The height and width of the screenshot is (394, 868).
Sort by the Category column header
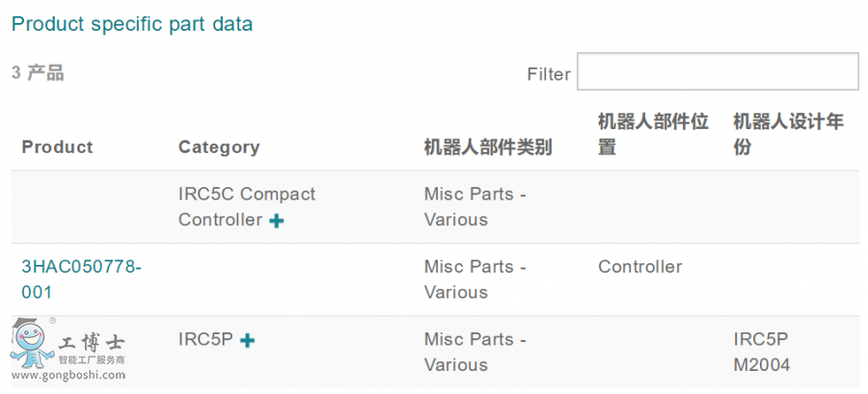pyautogui.click(x=219, y=147)
